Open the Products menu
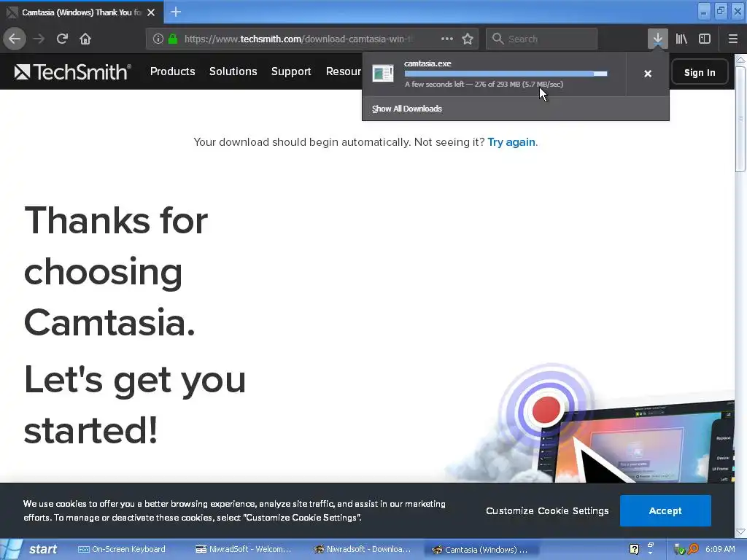The image size is (747, 560). (x=172, y=71)
